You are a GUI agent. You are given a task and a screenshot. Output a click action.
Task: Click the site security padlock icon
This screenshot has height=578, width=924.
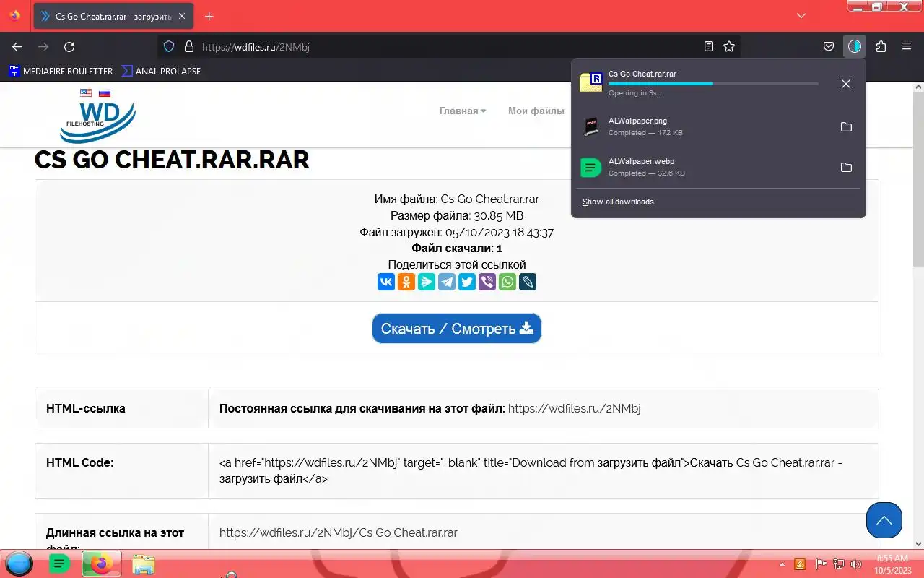click(189, 46)
